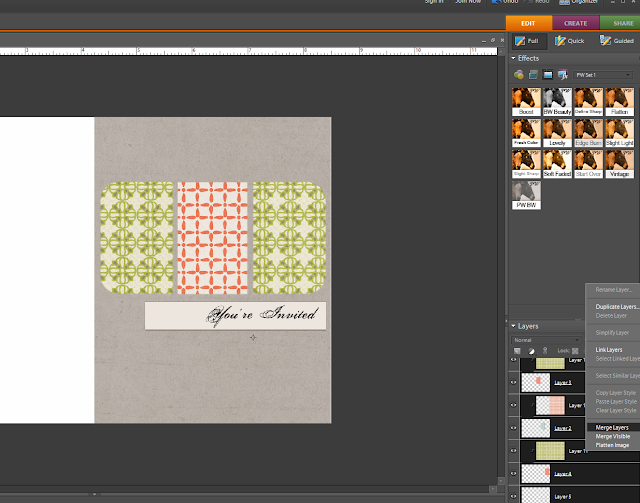640x503 pixels.
Task: Apply the Slight Light effect
Action: (620, 133)
